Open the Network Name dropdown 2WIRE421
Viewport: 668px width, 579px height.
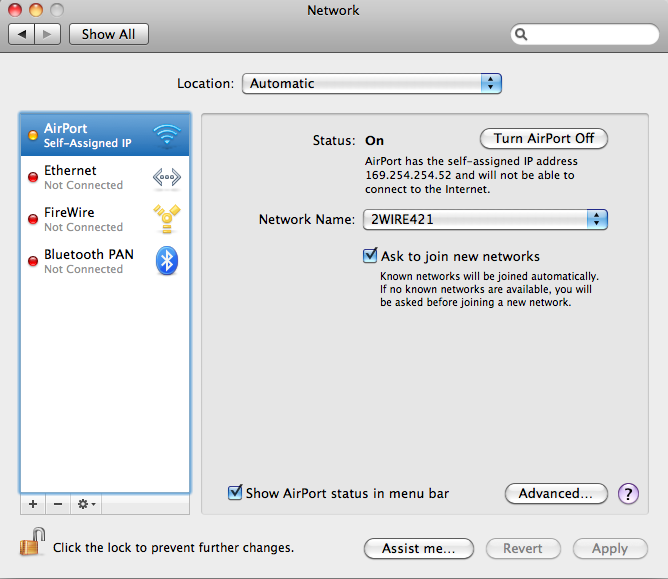pos(485,219)
